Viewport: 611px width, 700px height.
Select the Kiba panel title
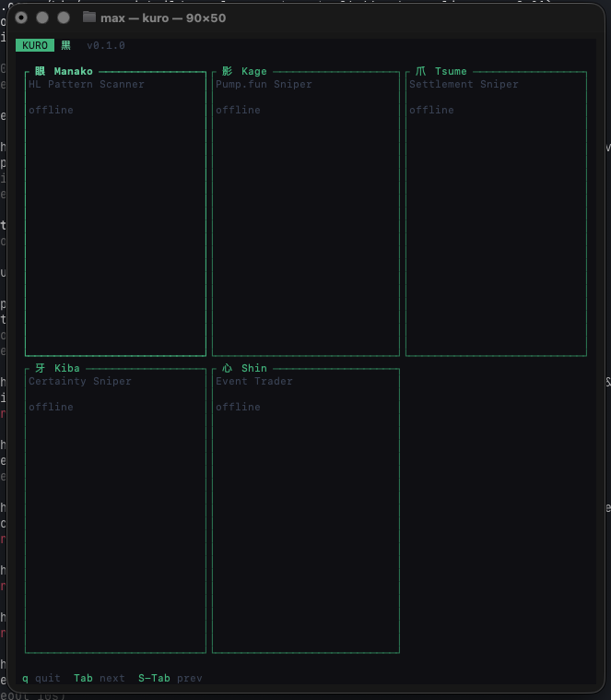[67, 368]
